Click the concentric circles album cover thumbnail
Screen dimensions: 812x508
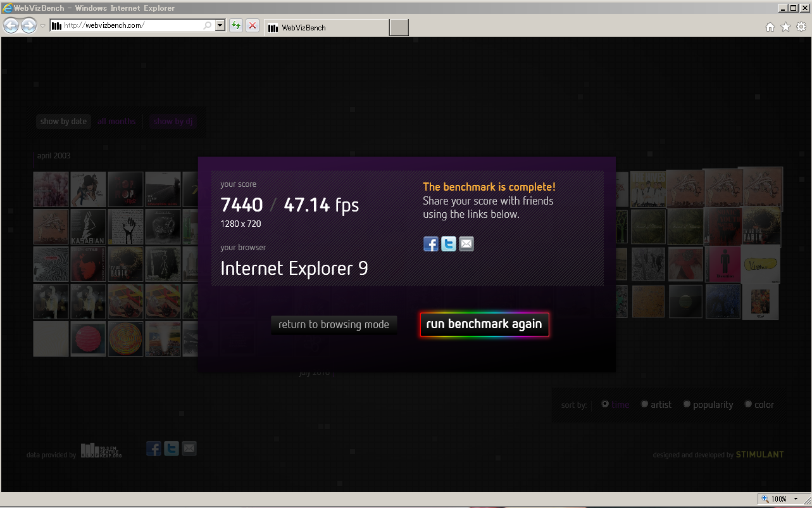(125, 339)
